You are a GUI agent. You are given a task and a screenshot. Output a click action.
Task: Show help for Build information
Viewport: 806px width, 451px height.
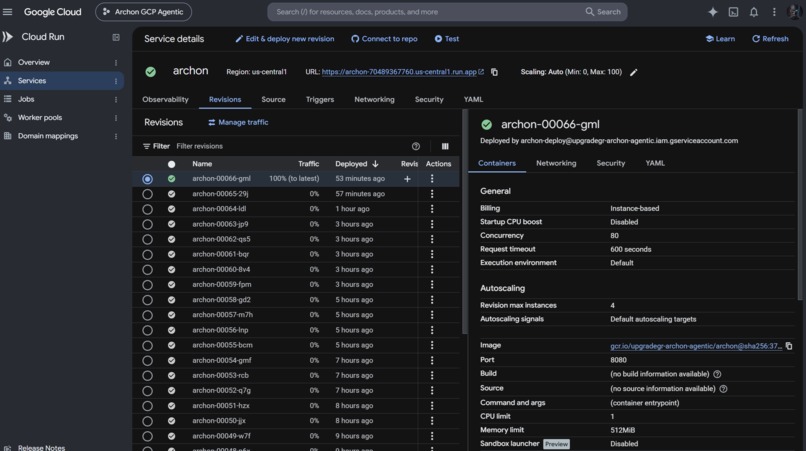[717, 374]
